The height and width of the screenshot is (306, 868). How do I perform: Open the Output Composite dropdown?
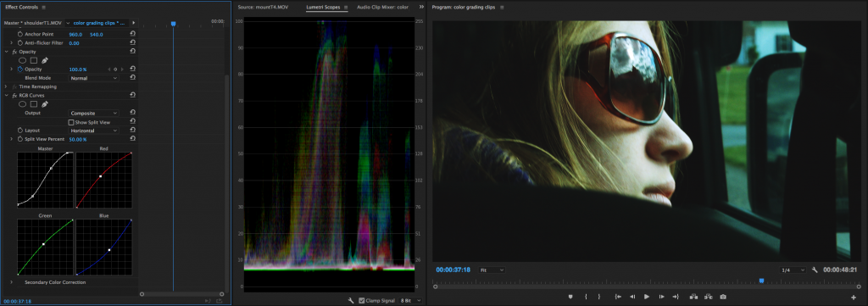(93, 113)
